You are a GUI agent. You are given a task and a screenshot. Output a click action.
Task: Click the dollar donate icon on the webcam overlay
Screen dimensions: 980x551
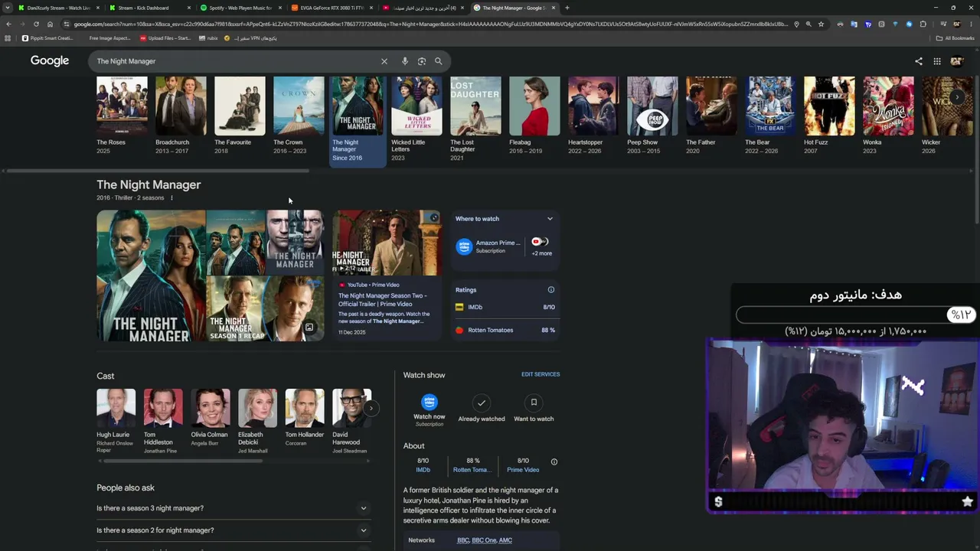[718, 502]
